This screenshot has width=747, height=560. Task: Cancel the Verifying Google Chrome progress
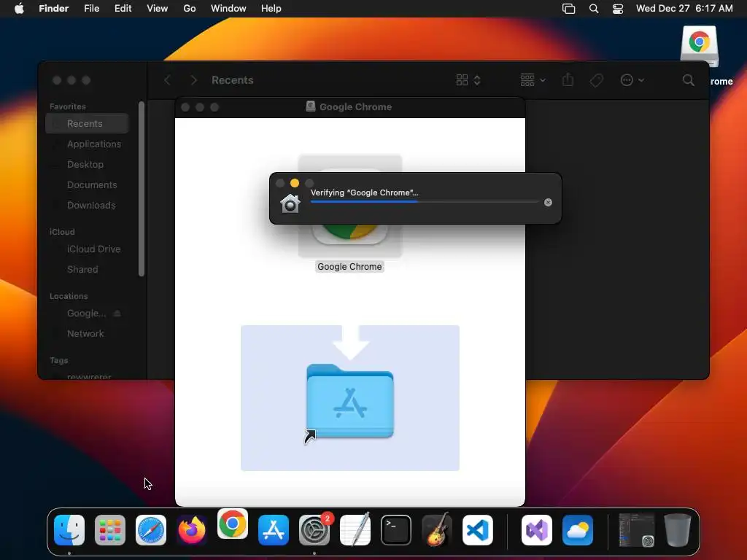(x=549, y=203)
